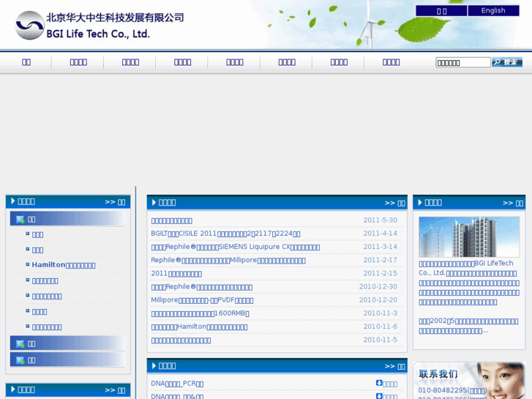
Task: Click the triangle icon in the news panel header
Action: [154, 202]
